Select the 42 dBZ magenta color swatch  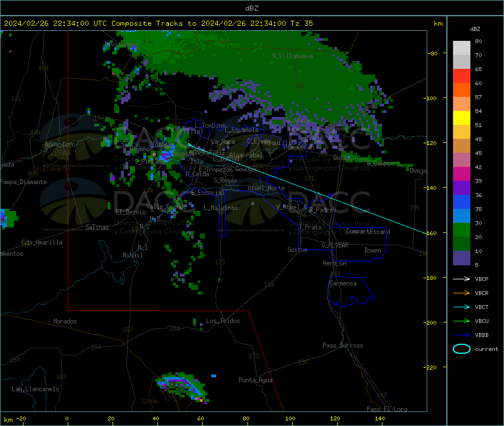pos(461,174)
